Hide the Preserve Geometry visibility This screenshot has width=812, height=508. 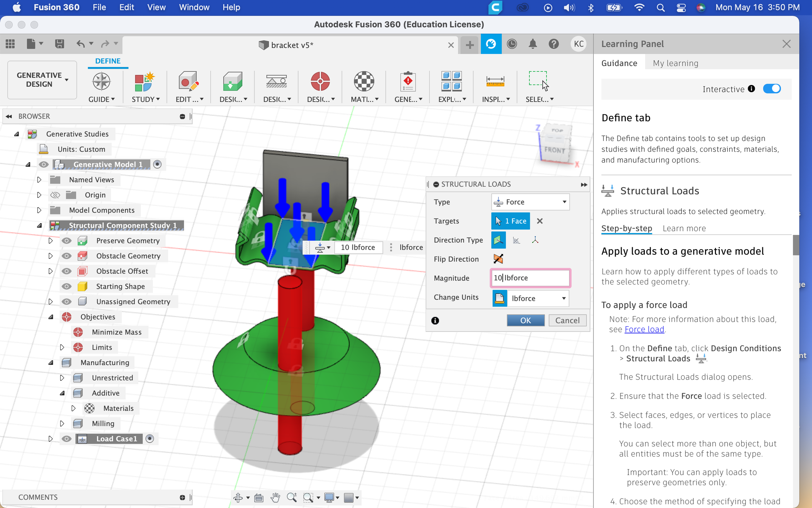[x=66, y=240]
